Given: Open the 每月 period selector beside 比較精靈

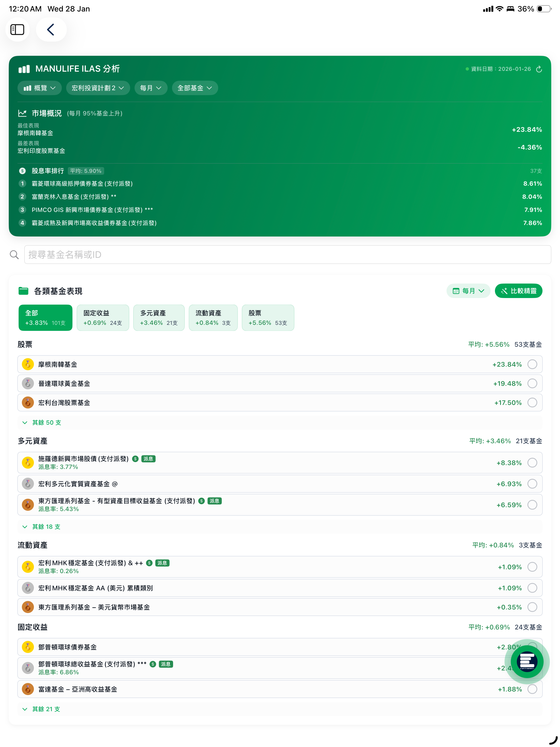Looking at the screenshot, I should [468, 291].
